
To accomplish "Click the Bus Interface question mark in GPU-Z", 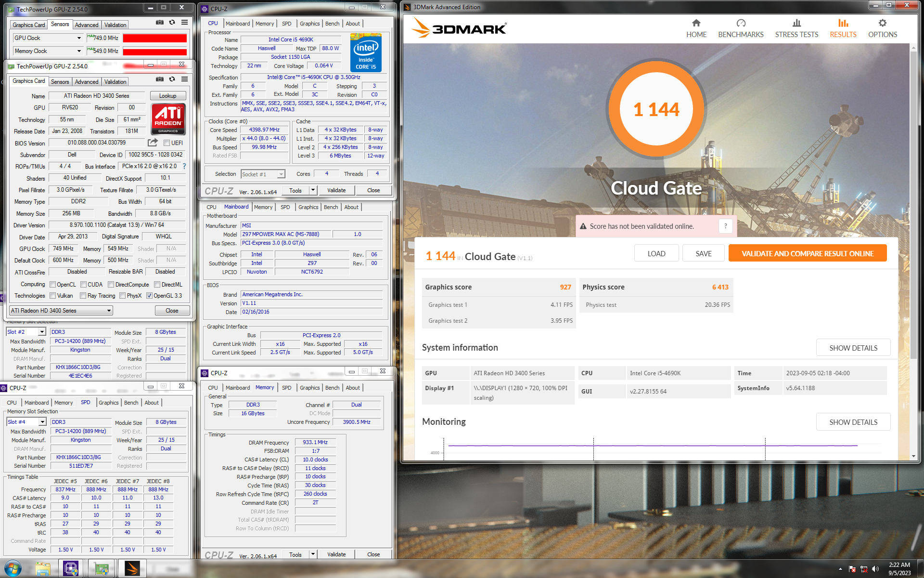I will tap(184, 166).
